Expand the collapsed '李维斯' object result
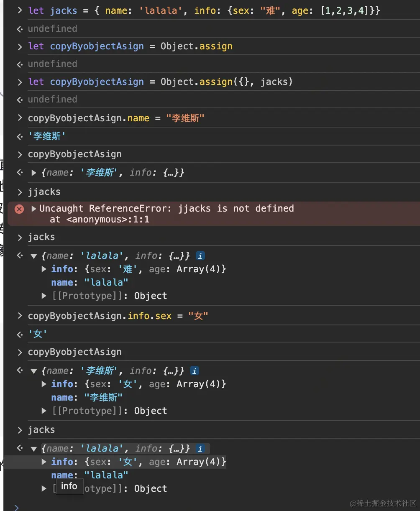420x511 pixels. click(x=34, y=173)
